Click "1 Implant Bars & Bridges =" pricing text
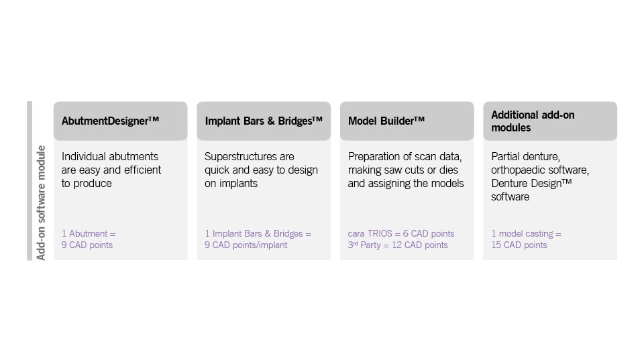Screen dimensions: 644x362 tap(258, 234)
